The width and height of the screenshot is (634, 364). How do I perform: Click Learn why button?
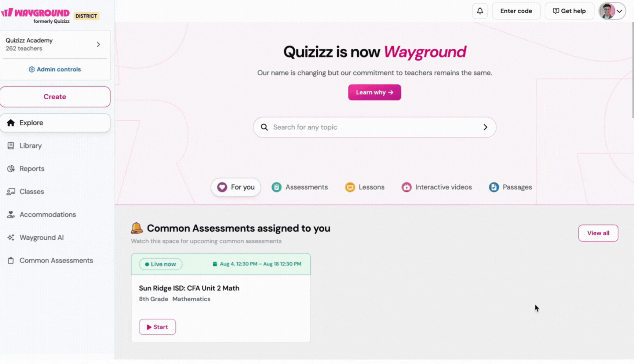click(x=375, y=92)
